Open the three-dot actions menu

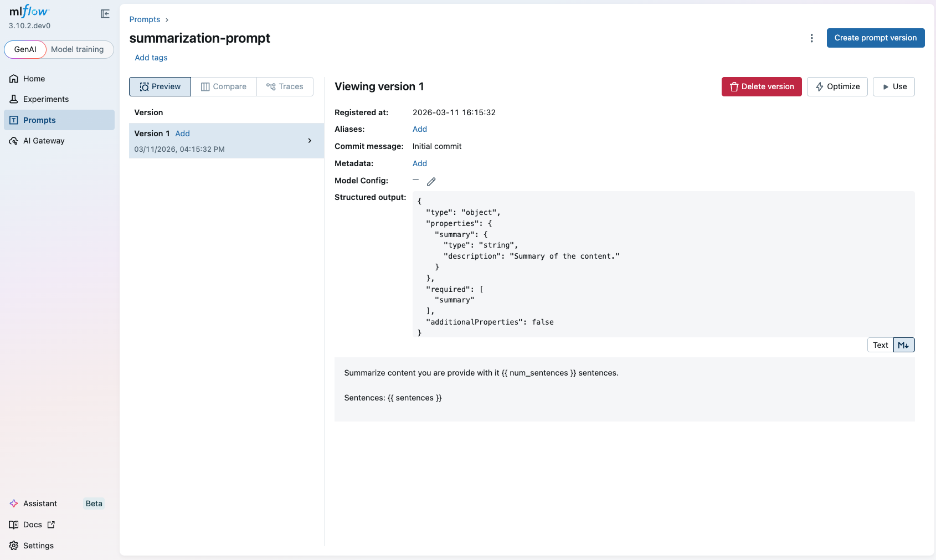coord(812,38)
